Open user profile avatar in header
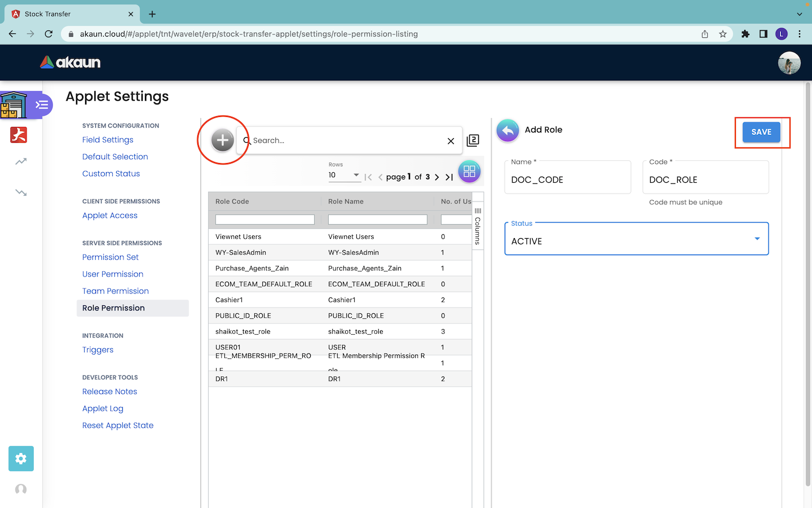The height and width of the screenshot is (508, 812). click(x=789, y=63)
